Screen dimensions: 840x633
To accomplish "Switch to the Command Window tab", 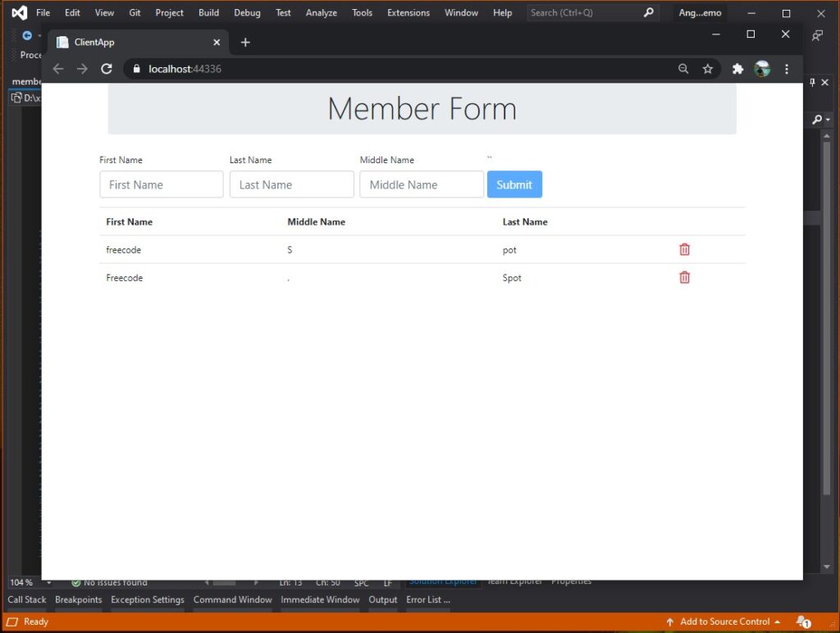I will tap(232, 600).
